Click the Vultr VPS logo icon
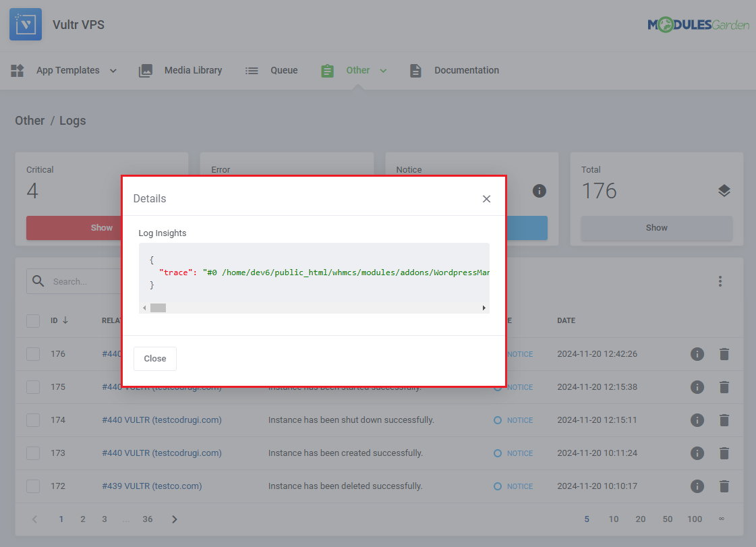Screen dimensions: 756x547 coord(26,24)
